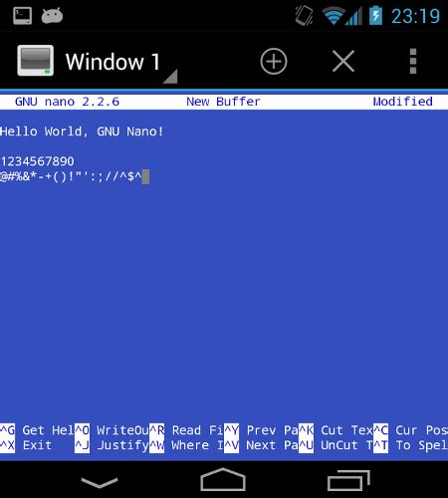Click the ^K Cut Text shortcut
This screenshot has height=498, width=448.
(336, 430)
